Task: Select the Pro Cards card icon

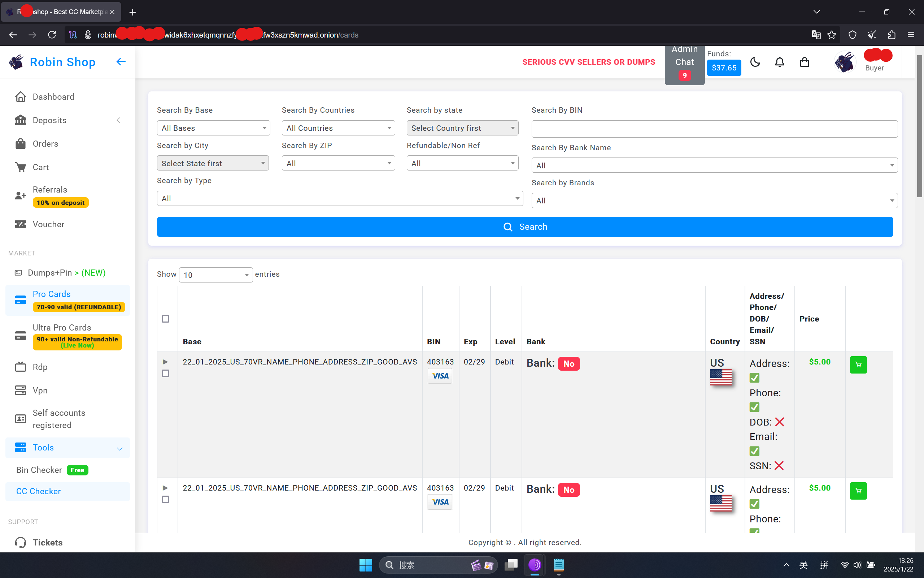Action: pos(21,300)
